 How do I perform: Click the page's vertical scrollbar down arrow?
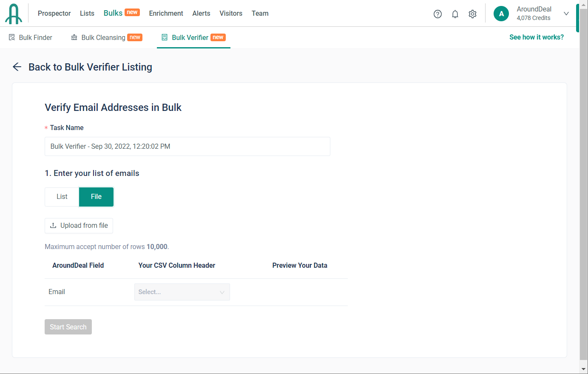584,369
